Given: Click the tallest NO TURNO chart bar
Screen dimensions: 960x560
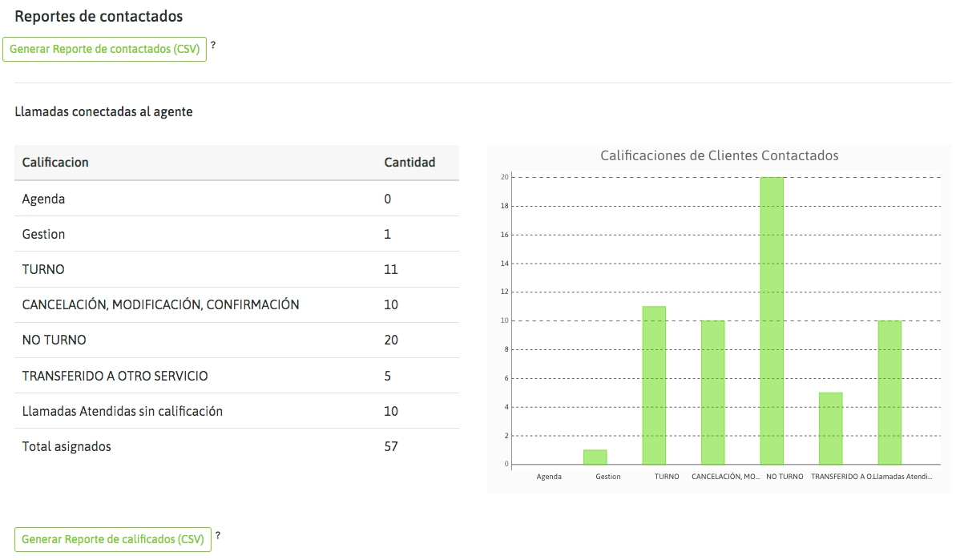Looking at the screenshot, I should (772, 320).
